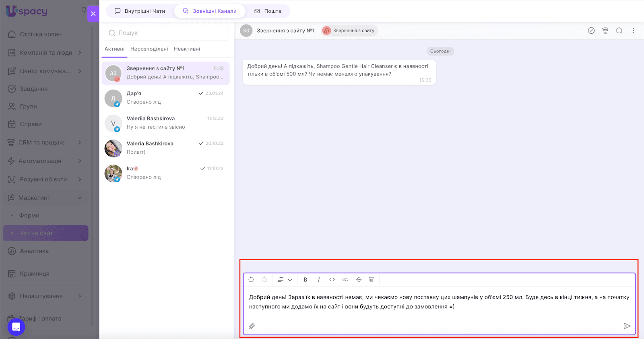This screenshot has height=339, width=644.
Task: Focus the Пошук search field
Action: [x=166, y=33]
